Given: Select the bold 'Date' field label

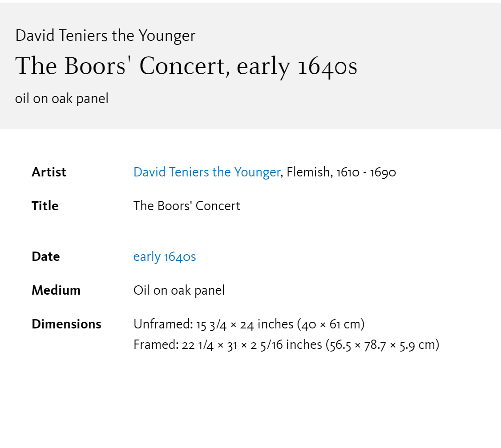Looking at the screenshot, I should point(46,256).
